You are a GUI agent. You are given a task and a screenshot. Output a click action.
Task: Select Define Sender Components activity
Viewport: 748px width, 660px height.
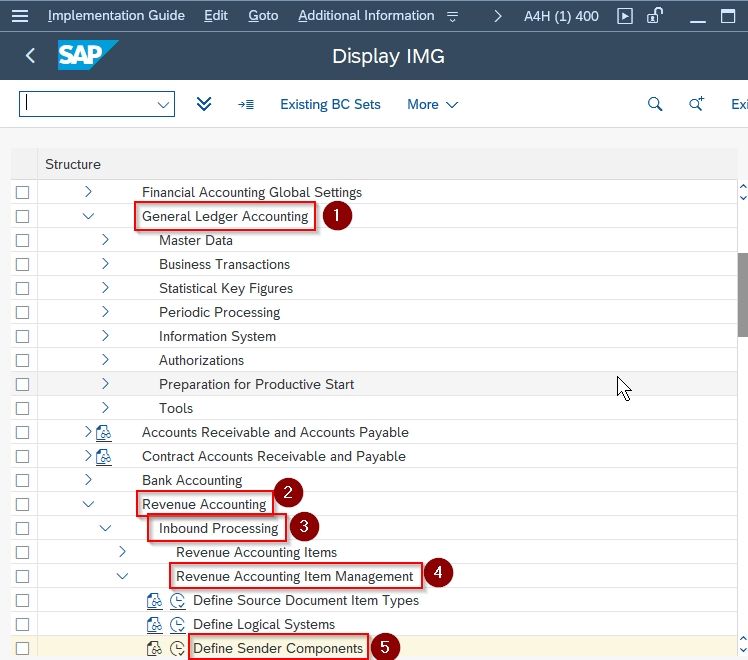coord(278,649)
